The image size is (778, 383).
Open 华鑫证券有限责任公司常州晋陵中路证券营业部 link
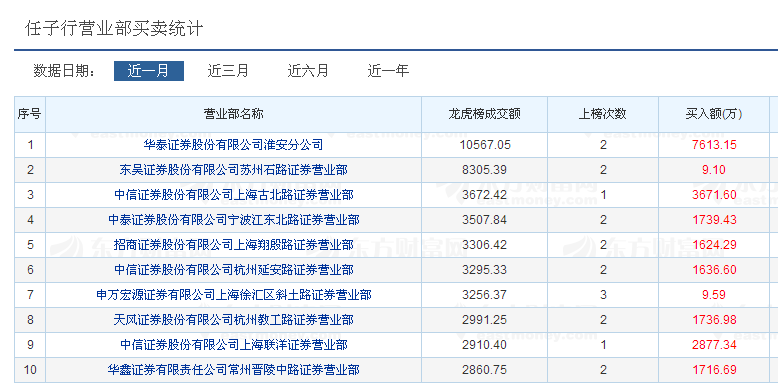click(x=234, y=370)
